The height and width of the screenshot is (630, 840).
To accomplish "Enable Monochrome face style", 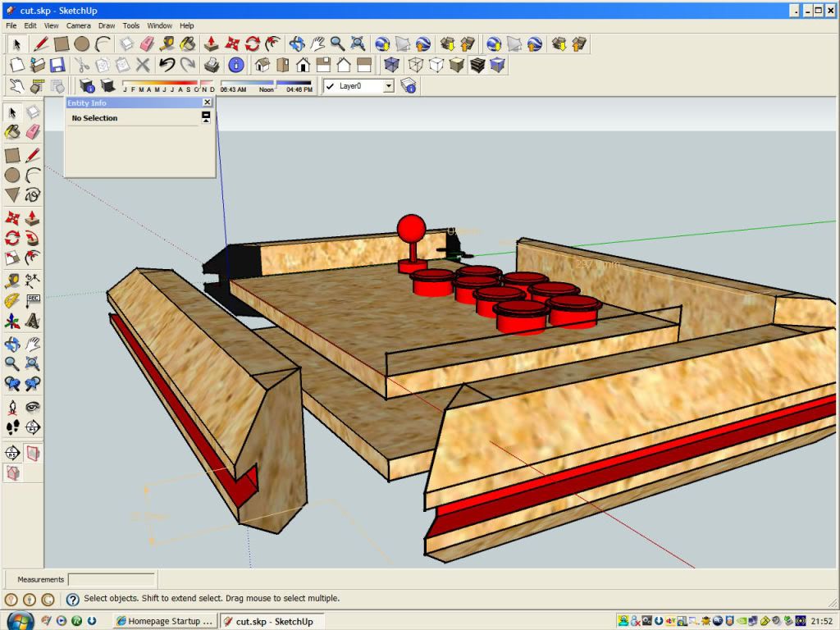I will pyautogui.click(x=497, y=66).
